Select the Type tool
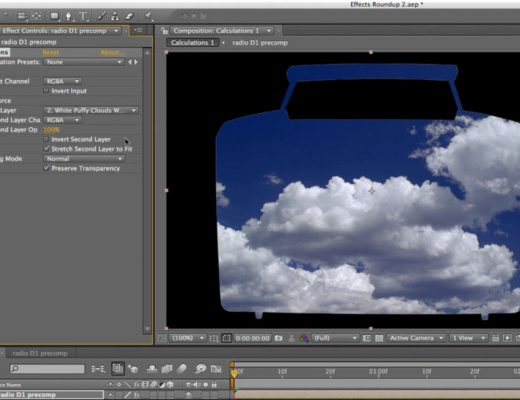The width and height of the screenshot is (520, 400). tap(83, 16)
